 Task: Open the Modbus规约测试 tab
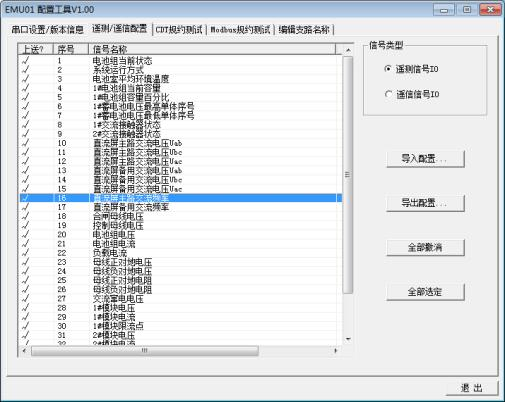[240, 30]
